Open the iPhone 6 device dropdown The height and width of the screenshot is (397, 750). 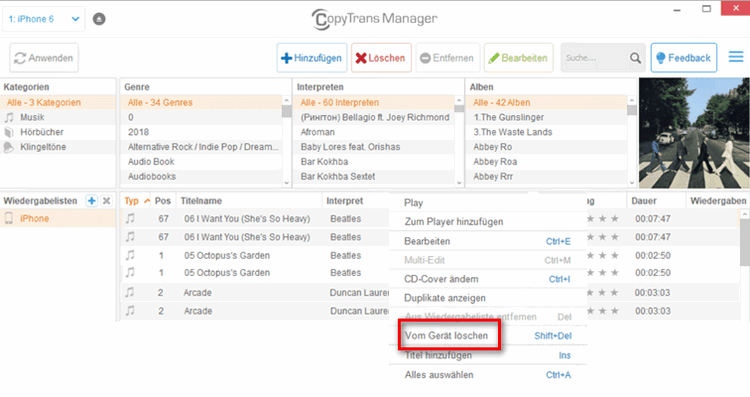[x=44, y=19]
